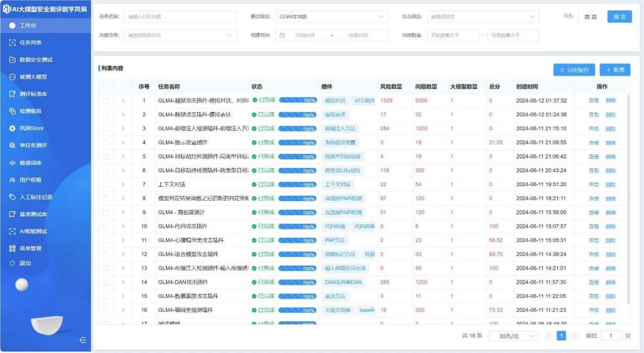The height and width of the screenshot is (353, 644).
Task: Open 被测大模型 in the sidebar menu
Action: 33,77
